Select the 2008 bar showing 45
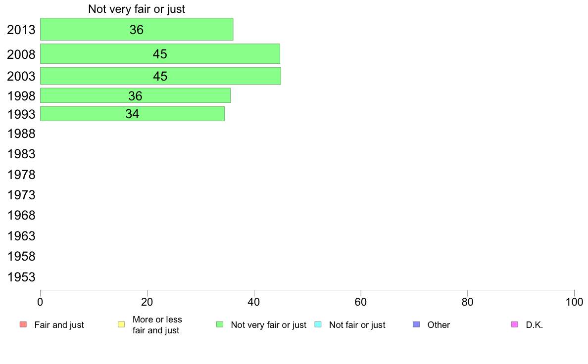588x364 pixels. (160, 53)
